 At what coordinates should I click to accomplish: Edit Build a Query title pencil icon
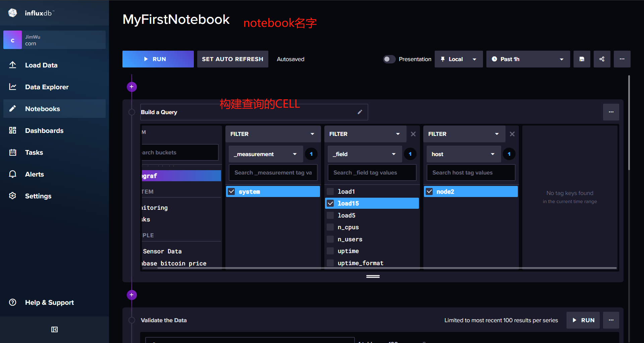tap(360, 112)
